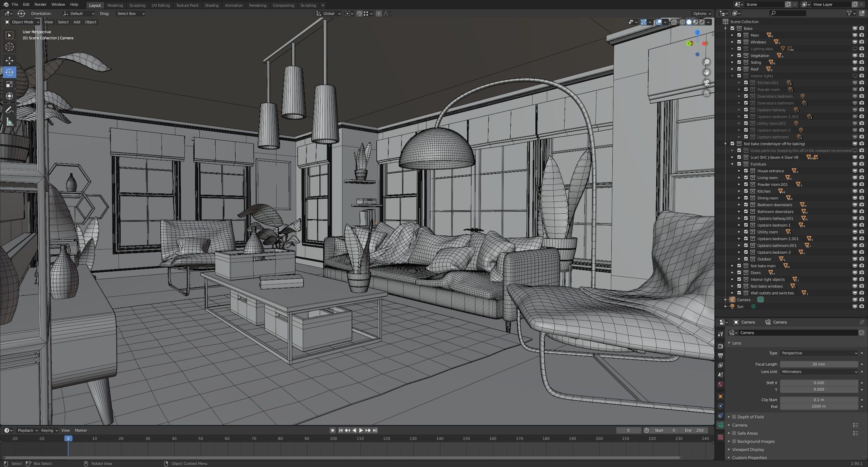Screen dimensions: 868x467
Task: Open the Keying popover in timeline
Action: click(x=49, y=430)
